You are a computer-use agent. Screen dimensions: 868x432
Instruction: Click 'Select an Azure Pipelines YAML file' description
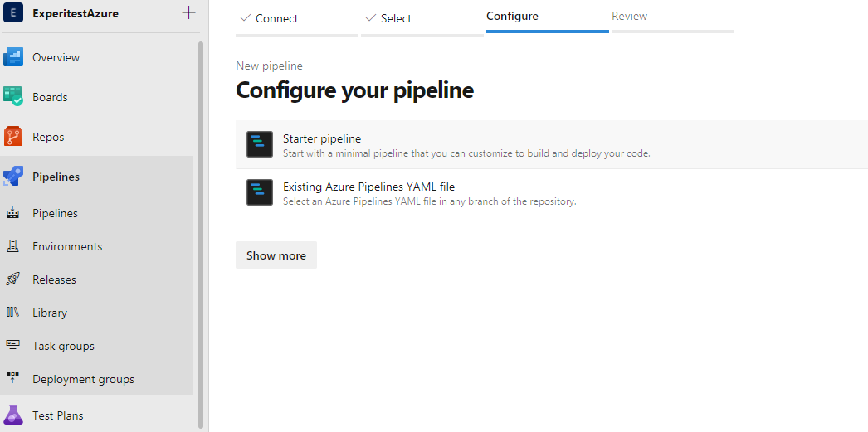pyautogui.click(x=430, y=201)
